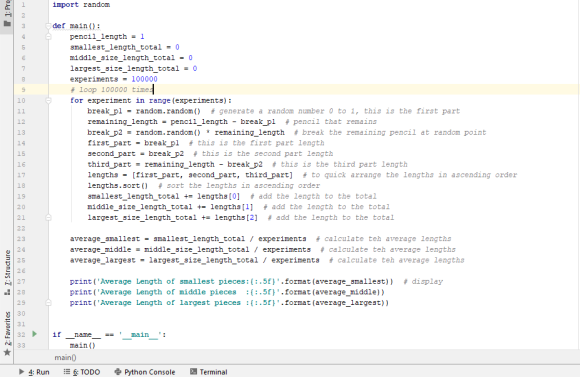The image size is (580, 377).
Task: Click 'main()' call on line 33
Action: point(82,345)
